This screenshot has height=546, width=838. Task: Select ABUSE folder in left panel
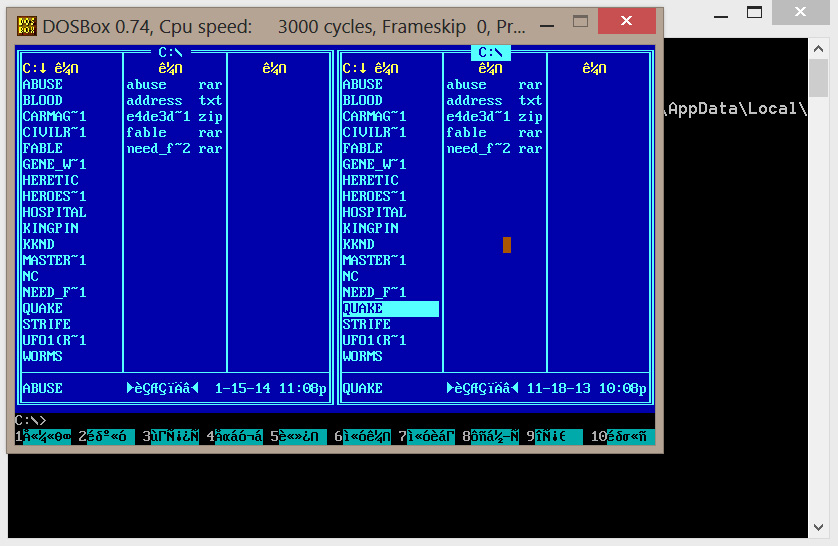click(43, 84)
